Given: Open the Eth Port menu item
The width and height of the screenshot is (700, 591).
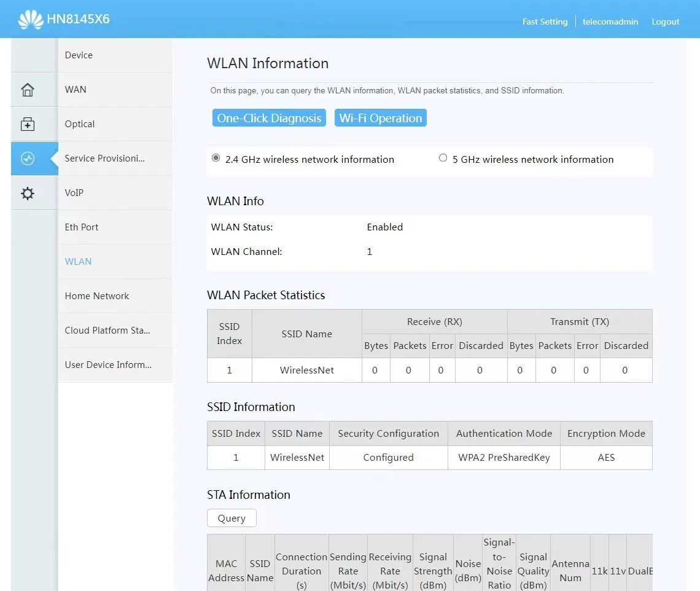Looking at the screenshot, I should [x=82, y=227].
